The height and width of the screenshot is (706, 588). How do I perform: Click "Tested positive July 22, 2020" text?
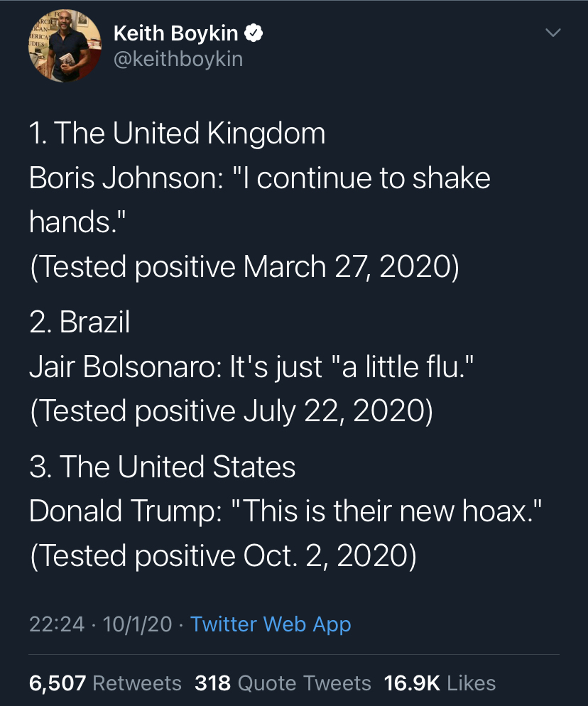coord(231,411)
